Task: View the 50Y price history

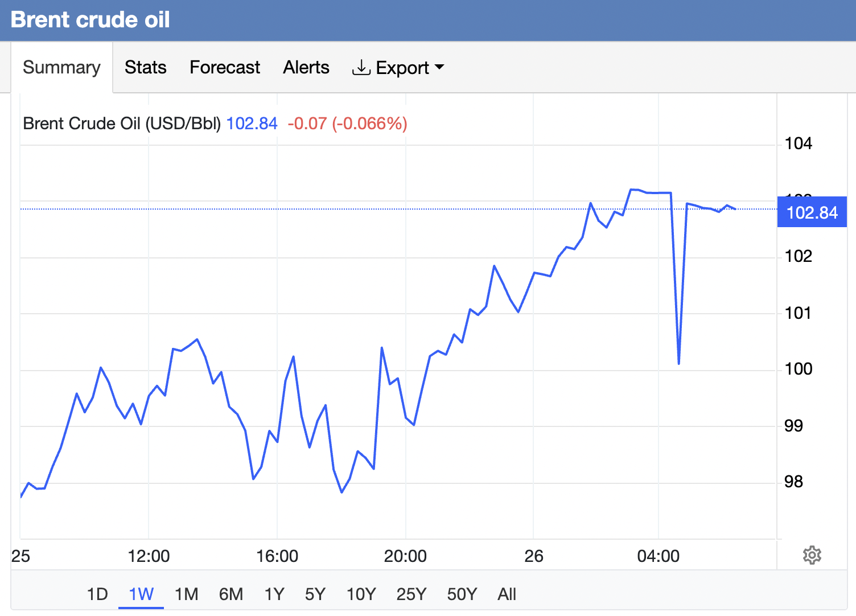Action: (x=462, y=594)
